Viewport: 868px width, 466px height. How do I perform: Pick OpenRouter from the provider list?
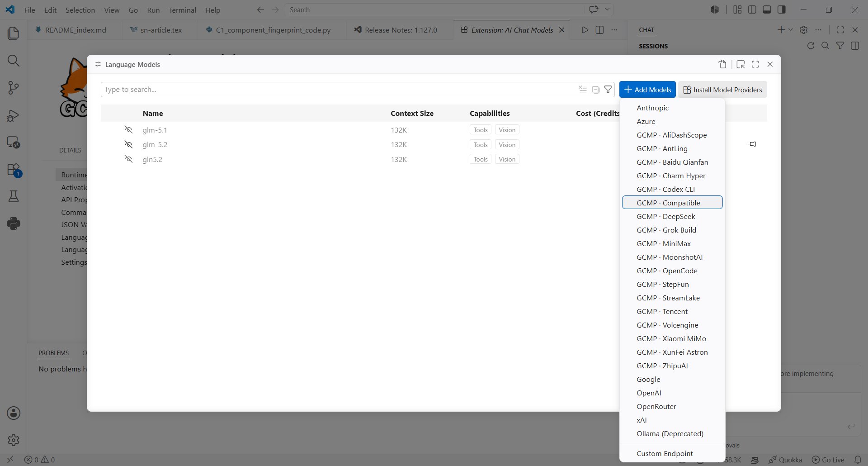tap(672, 406)
